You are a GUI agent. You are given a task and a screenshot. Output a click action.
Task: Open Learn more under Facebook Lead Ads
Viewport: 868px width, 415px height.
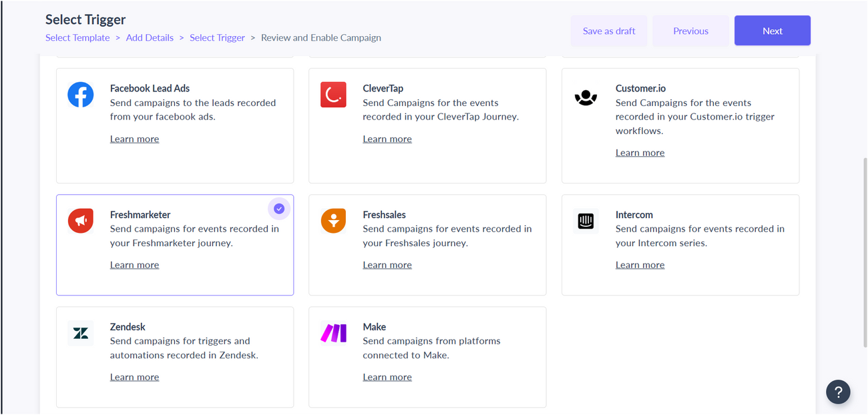pyautogui.click(x=134, y=139)
